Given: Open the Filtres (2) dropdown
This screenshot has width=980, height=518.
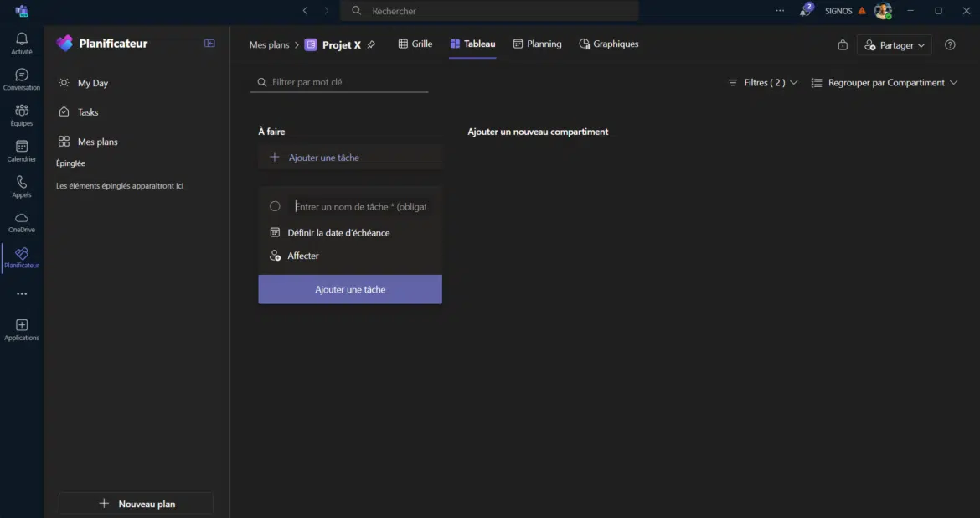Looking at the screenshot, I should (x=762, y=83).
